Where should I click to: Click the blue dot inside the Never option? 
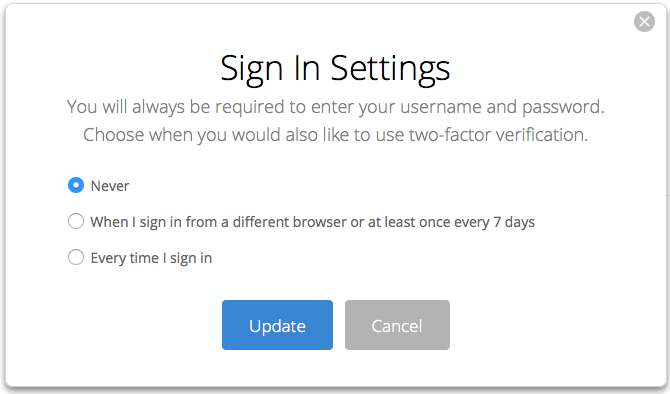(x=76, y=185)
